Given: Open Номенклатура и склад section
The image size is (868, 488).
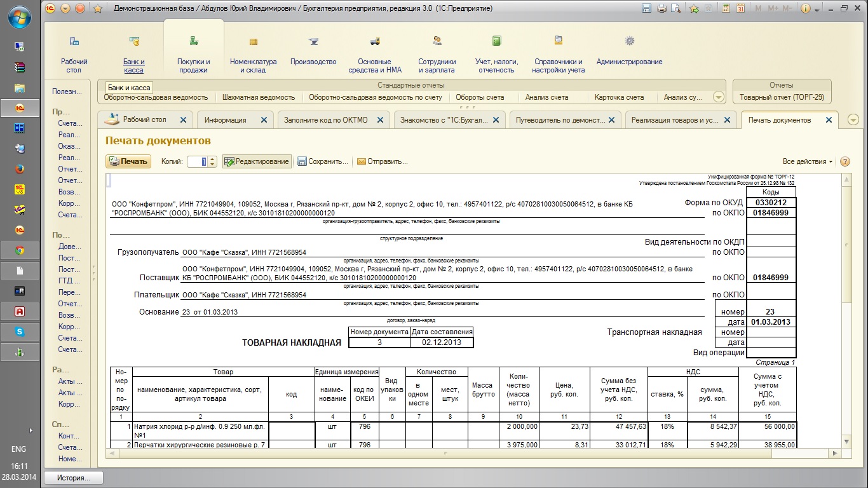Looking at the screenshot, I should 254,54.
